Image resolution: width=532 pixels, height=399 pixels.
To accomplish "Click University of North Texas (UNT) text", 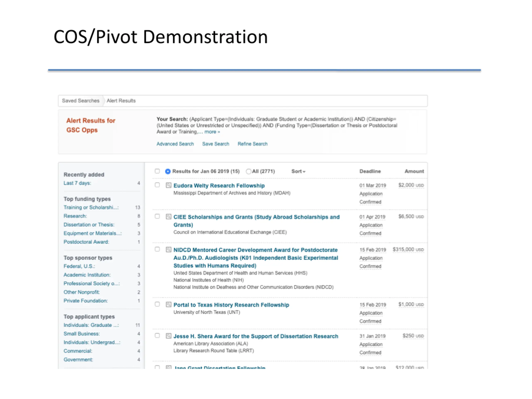I will point(207,312).
